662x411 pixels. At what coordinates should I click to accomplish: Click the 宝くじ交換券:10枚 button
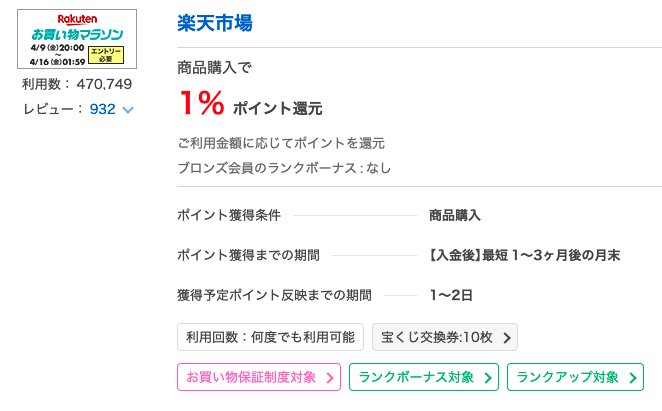445,337
